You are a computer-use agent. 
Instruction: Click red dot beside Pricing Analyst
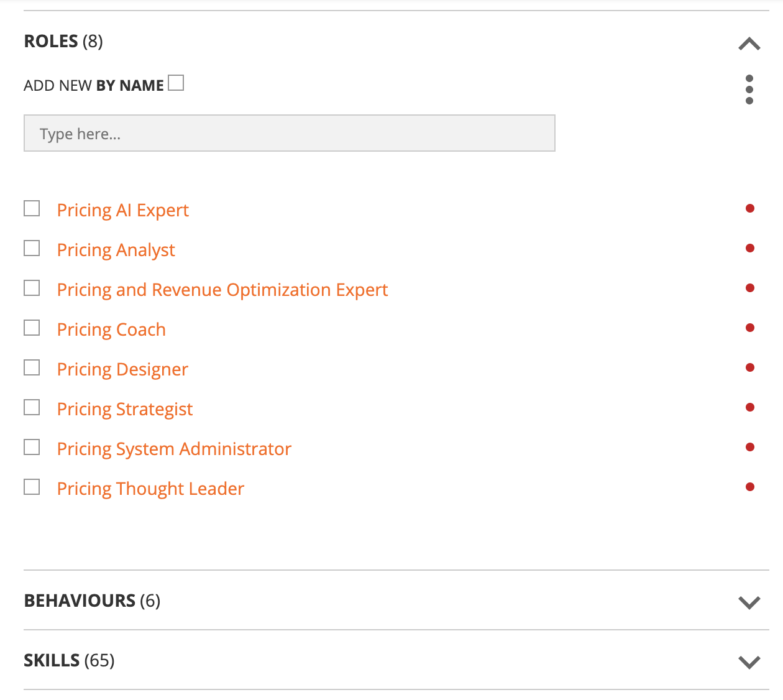point(750,248)
